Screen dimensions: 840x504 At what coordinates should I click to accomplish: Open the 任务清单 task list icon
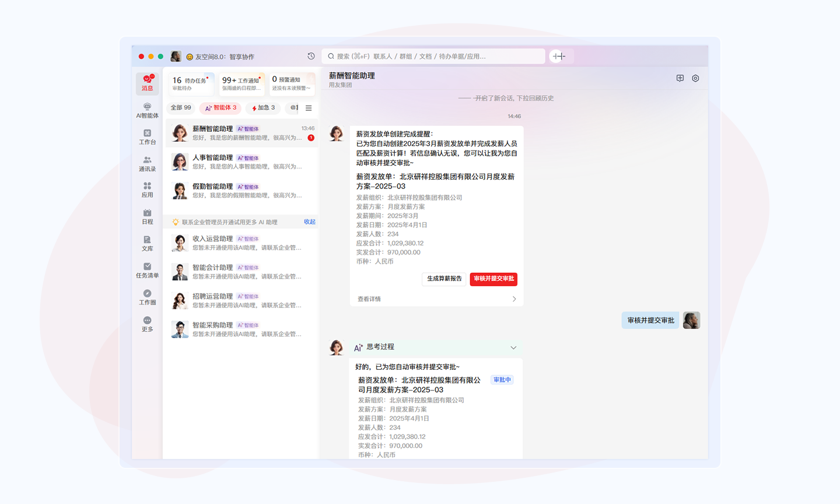point(147,270)
